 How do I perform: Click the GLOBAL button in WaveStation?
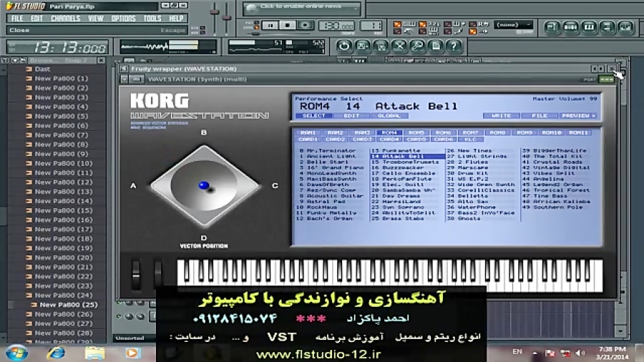pyautogui.click(x=389, y=116)
